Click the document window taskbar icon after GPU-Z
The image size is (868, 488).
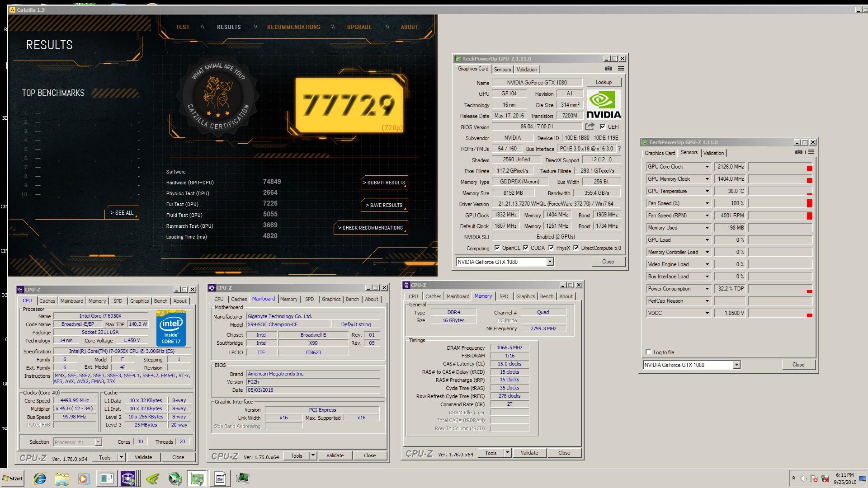(x=220, y=479)
